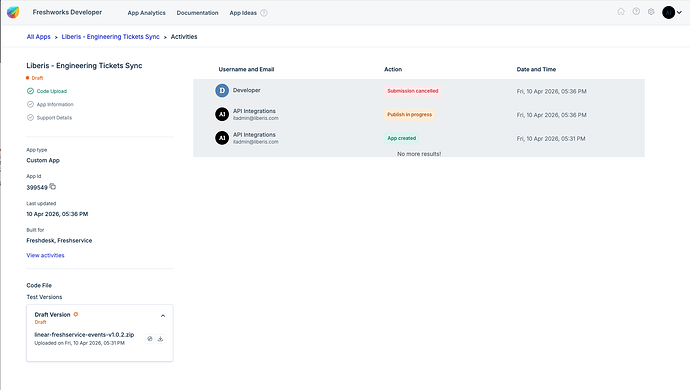
Task: Click the App Information step check icon
Action: (x=30, y=104)
